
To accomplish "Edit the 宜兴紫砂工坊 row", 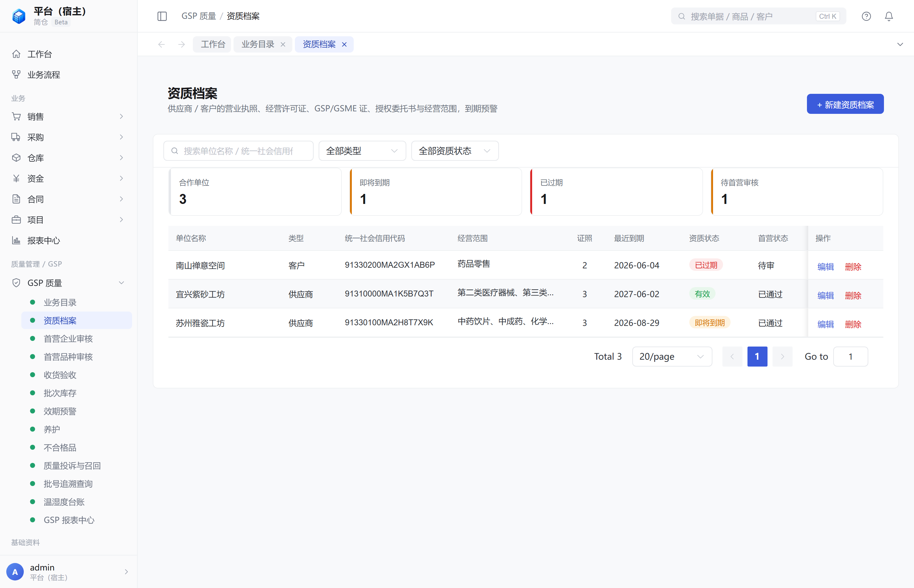I will 825,295.
